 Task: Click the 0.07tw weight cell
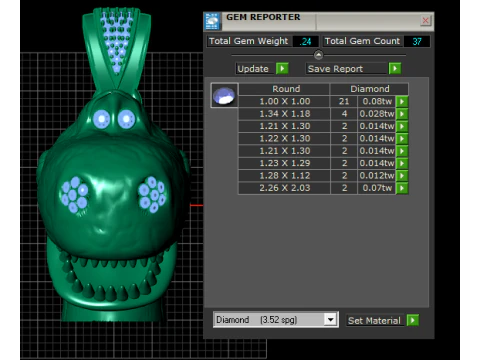tap(377, 188)
